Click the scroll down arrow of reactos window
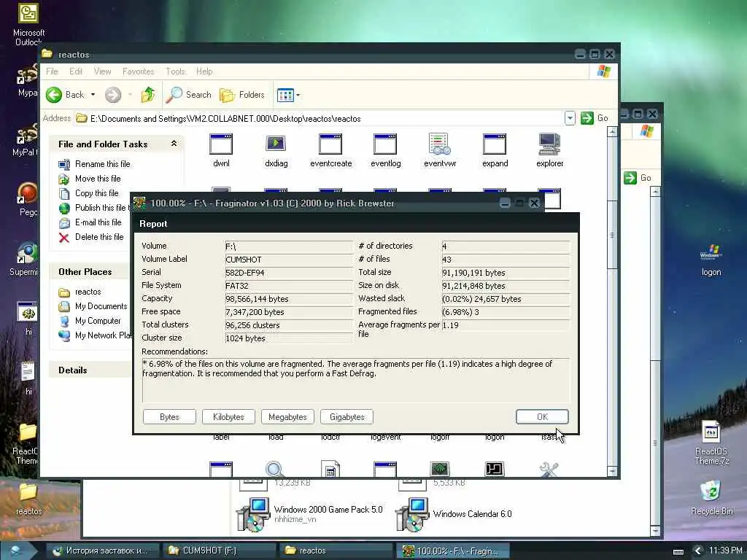747x560 pixels. 612,472
